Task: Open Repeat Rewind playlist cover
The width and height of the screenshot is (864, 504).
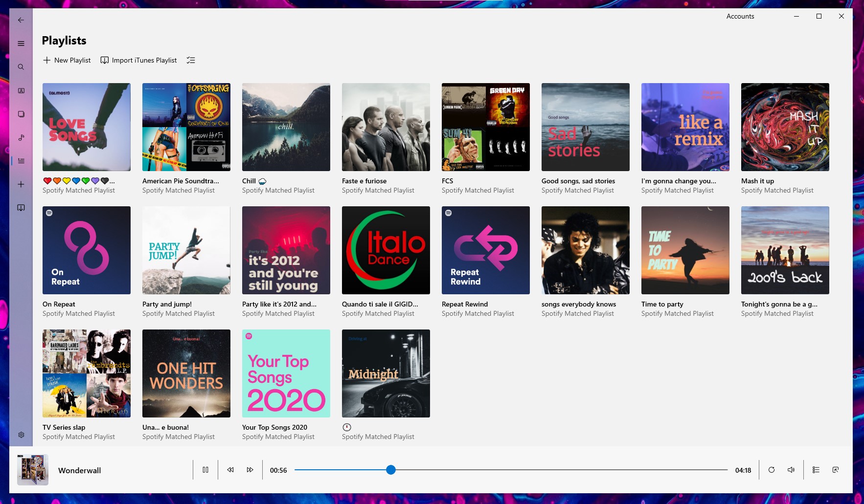Action: point(486,250)
